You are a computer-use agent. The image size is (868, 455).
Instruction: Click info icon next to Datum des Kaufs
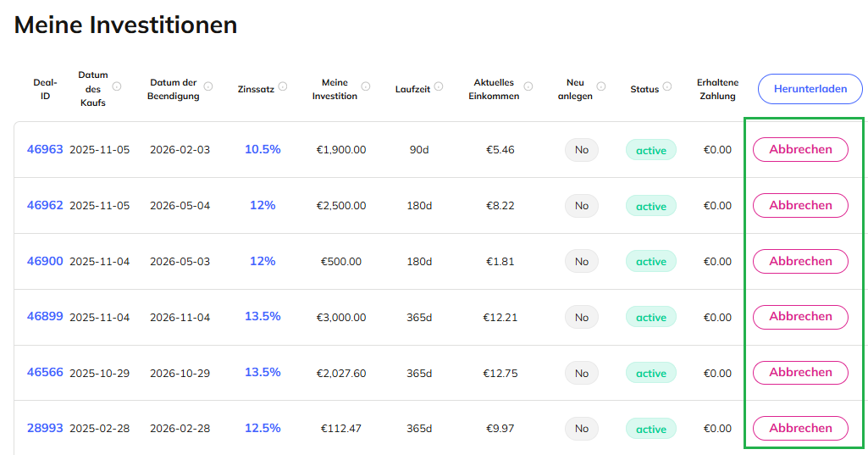117,86
